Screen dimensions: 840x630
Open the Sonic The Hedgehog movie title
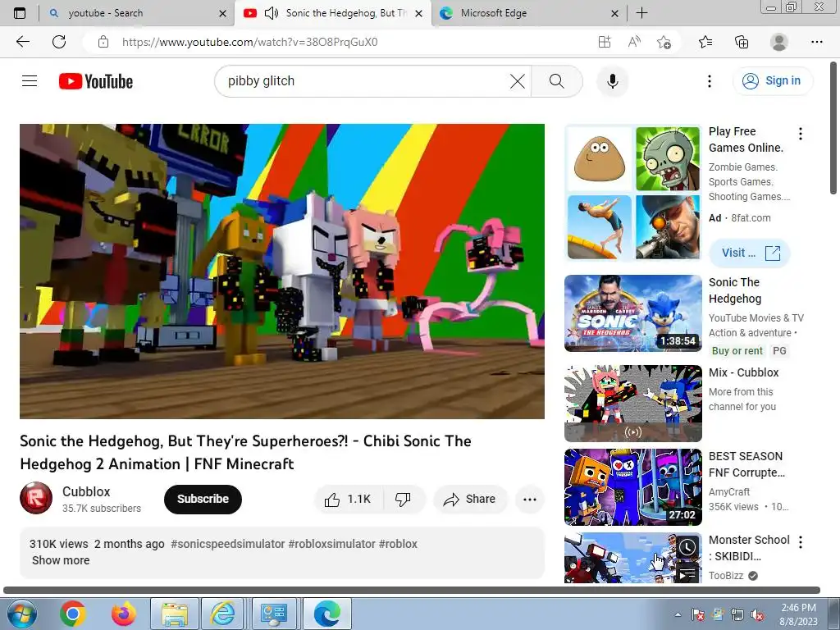pyautogui.click(x=734, y=290)
